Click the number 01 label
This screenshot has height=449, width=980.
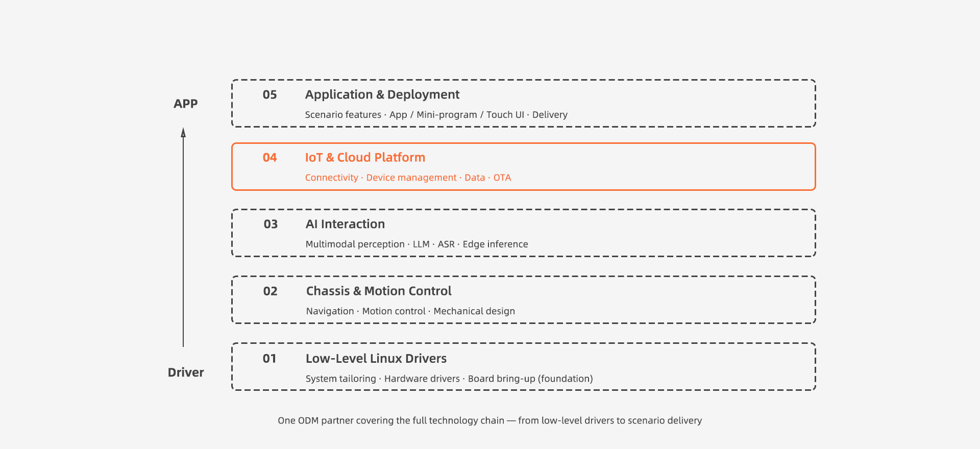point(269,359)
